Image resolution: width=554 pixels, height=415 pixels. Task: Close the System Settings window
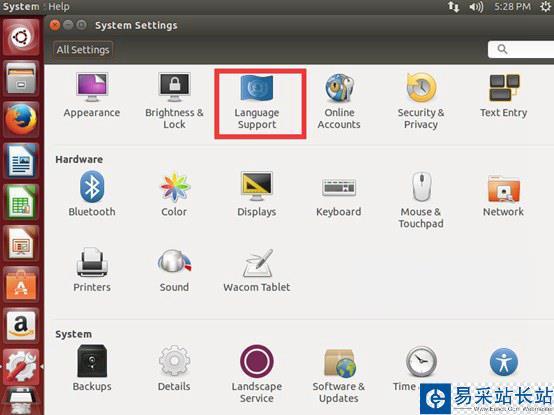pyautogui.click(x=55, y=25)
